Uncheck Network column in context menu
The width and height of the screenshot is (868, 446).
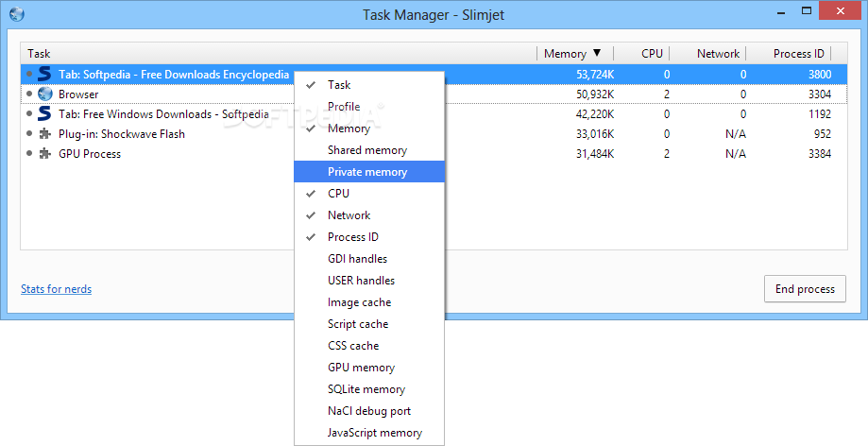pyautogui.click(x=369, y=214)
